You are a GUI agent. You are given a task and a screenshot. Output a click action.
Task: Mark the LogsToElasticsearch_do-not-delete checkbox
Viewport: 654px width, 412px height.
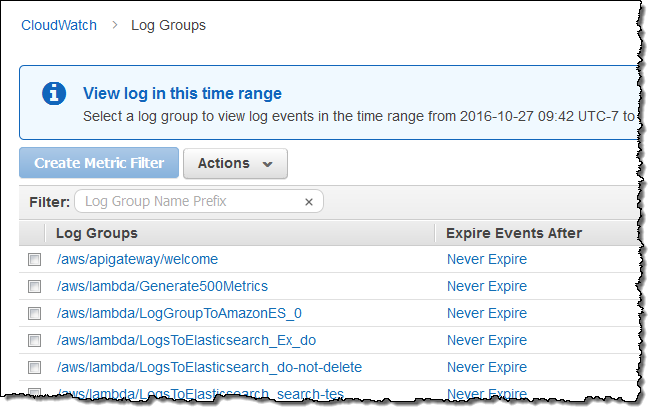pyautogui.click(x=35, y=368)
